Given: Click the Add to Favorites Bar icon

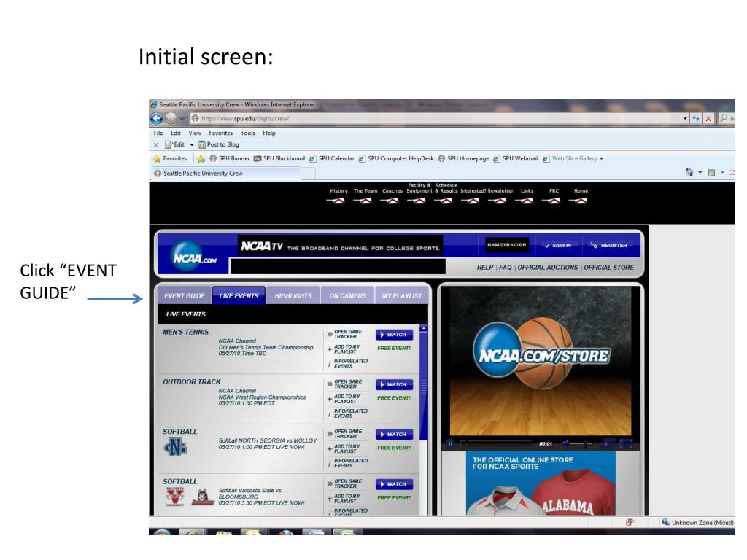Looking at the screenshot, I should click(x=201, y=158).
